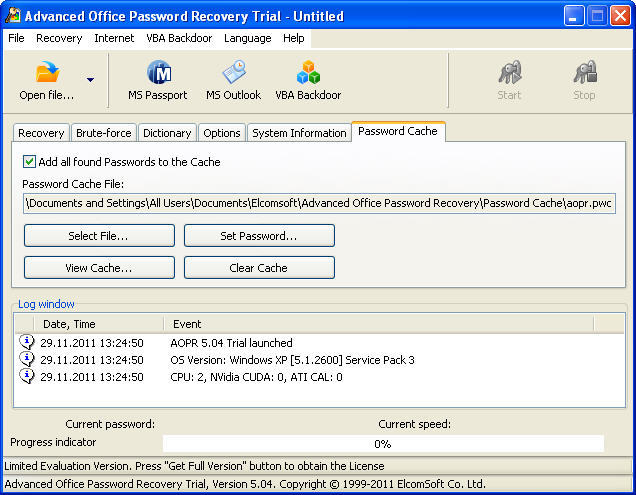Select the 'CPU: 2, NVidia CUDA: 0' log entry
Image resolution: width=636 pixels, height=495 pixels.
point(320,377)
